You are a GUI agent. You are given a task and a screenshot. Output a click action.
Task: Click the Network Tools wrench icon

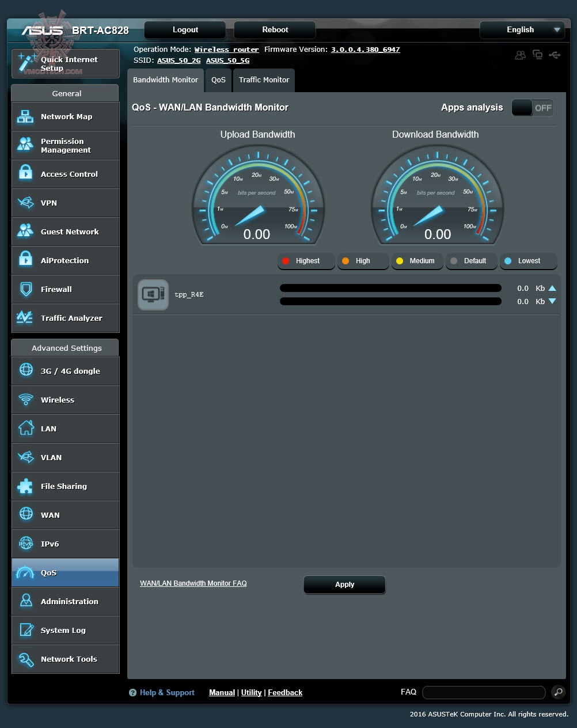[26, 659]
